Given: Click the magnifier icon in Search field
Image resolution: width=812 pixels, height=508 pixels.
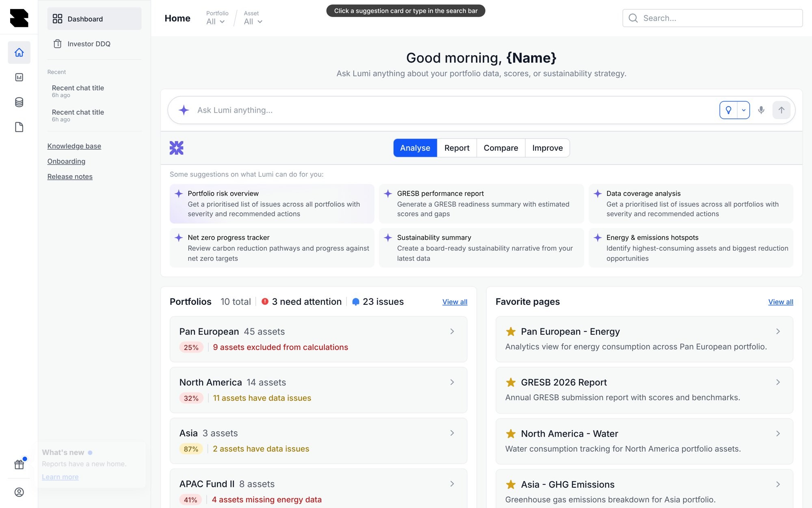Looking at the screenshot, I should [633, 18].
